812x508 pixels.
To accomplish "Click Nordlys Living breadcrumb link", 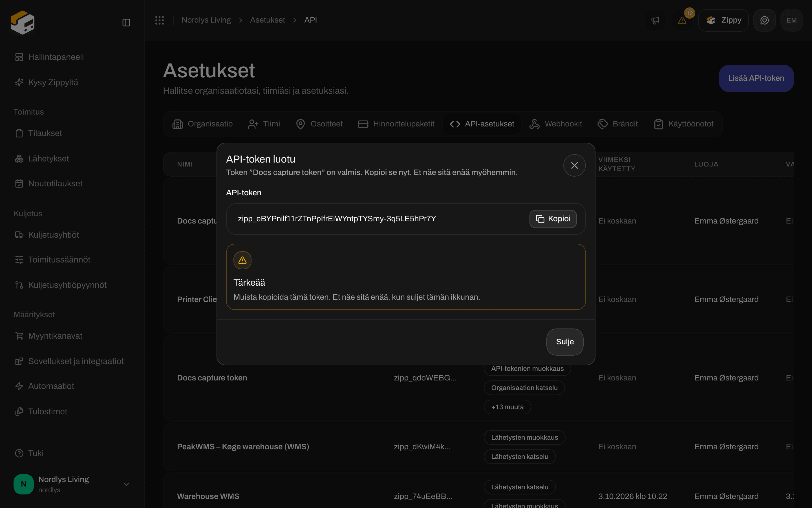I will [x=206, y=20].
